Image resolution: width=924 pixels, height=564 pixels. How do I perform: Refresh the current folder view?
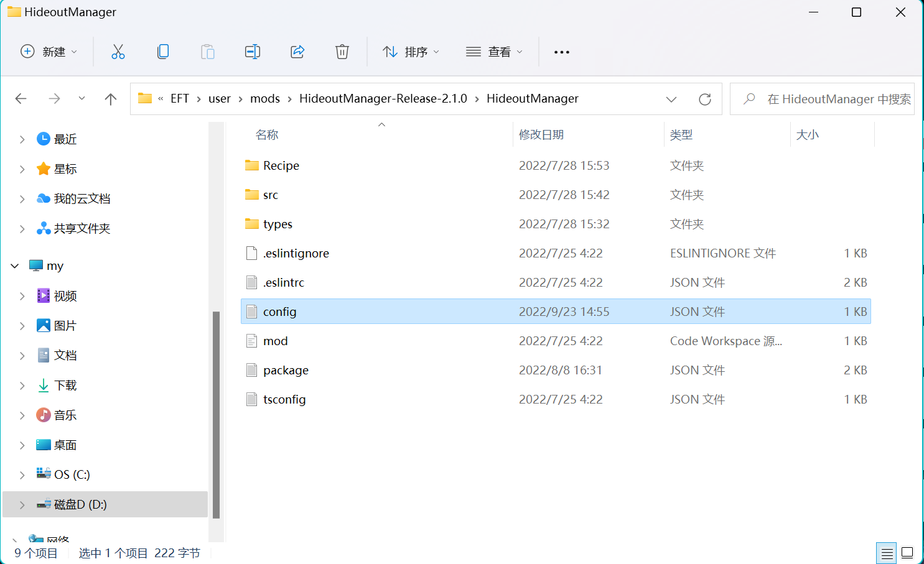(704, 99)
